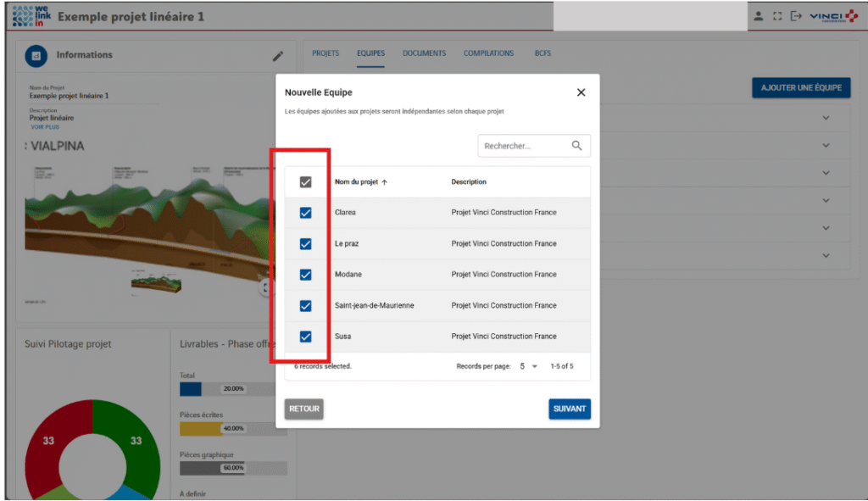Uncheck the Clarea project checkbox
Image resolution: width=868 pixels, height=501 pixels.
click(306, 213)
